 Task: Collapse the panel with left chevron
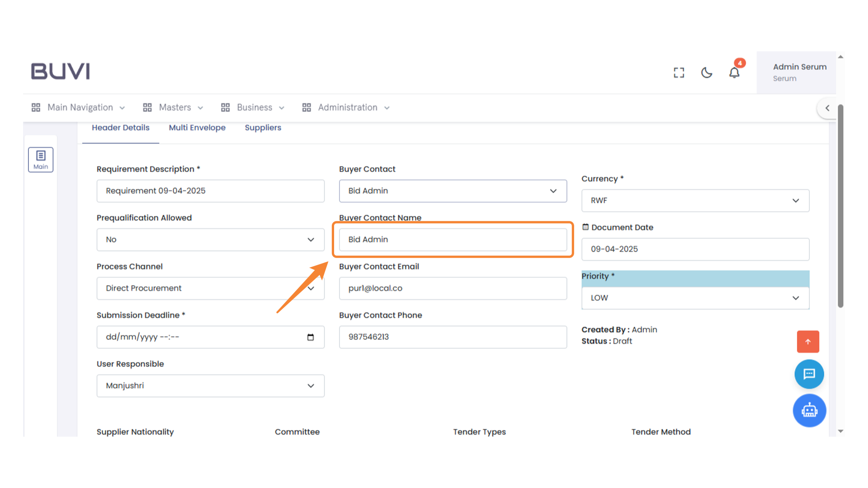(827, 108)
